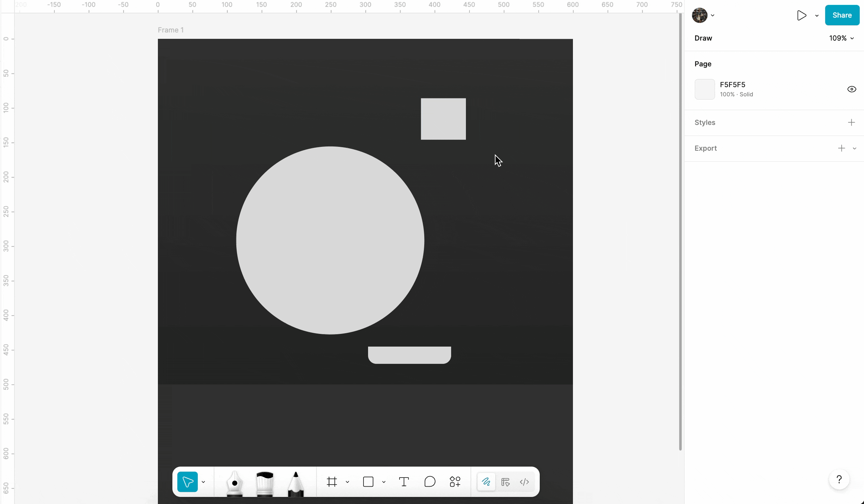The image size is (864, 504).
Task: Select the Frame tool
Action: (331, 481)
